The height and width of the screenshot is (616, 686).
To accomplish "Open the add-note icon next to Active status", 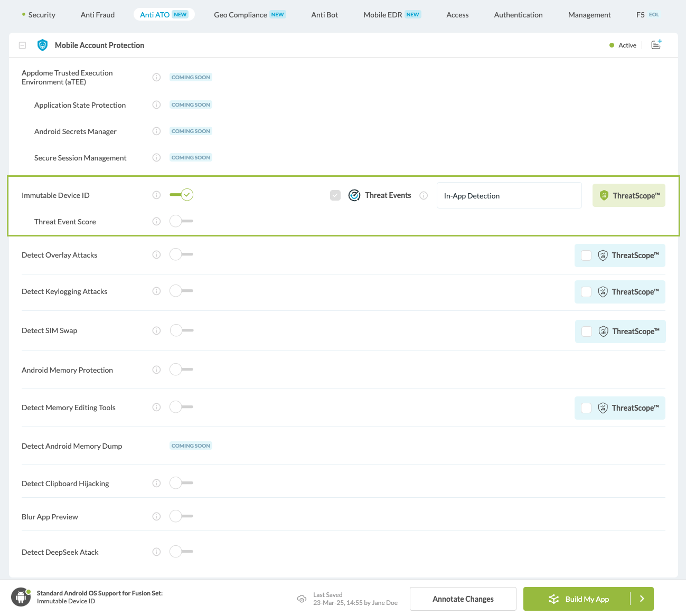I will click(656, 44).
